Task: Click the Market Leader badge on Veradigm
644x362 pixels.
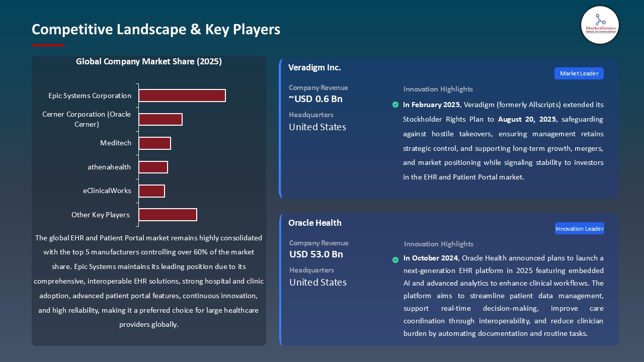Action: tap(579, 73)
